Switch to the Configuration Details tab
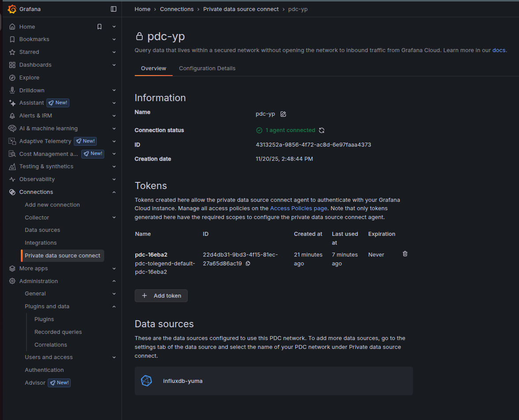 pos(207,68)
